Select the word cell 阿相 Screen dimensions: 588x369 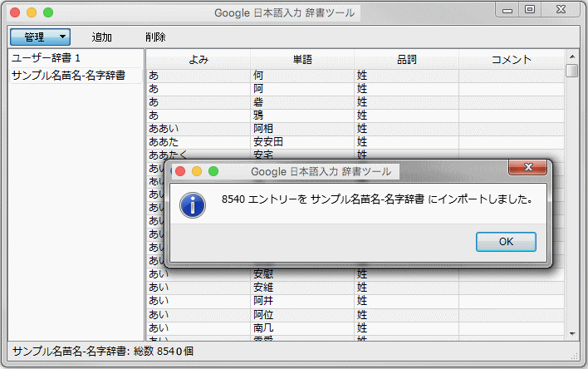click(302, 129)
